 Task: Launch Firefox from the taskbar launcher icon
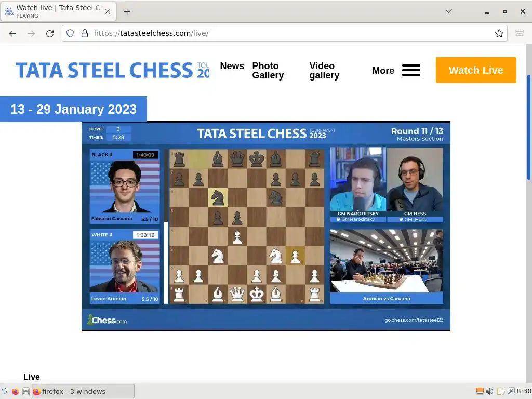(15, 391)
